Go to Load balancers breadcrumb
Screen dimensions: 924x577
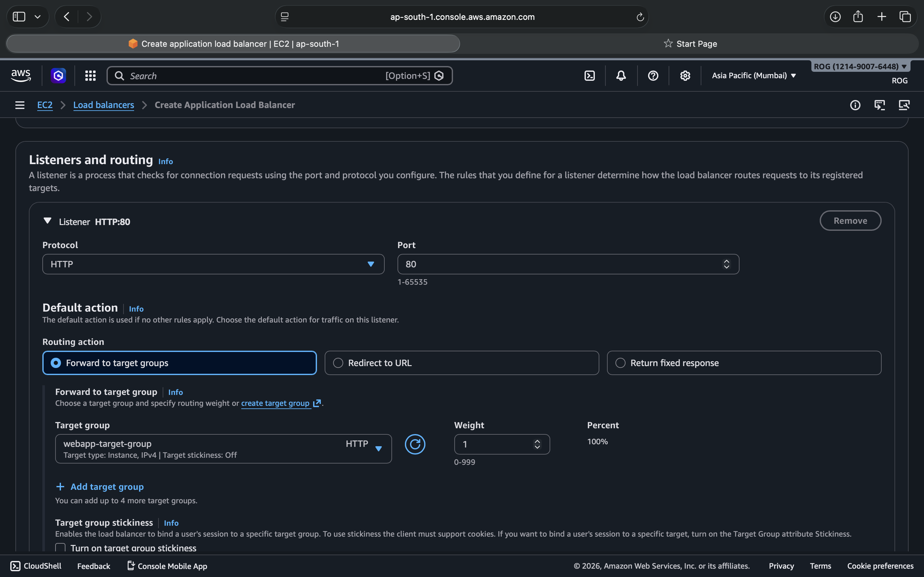104,105
